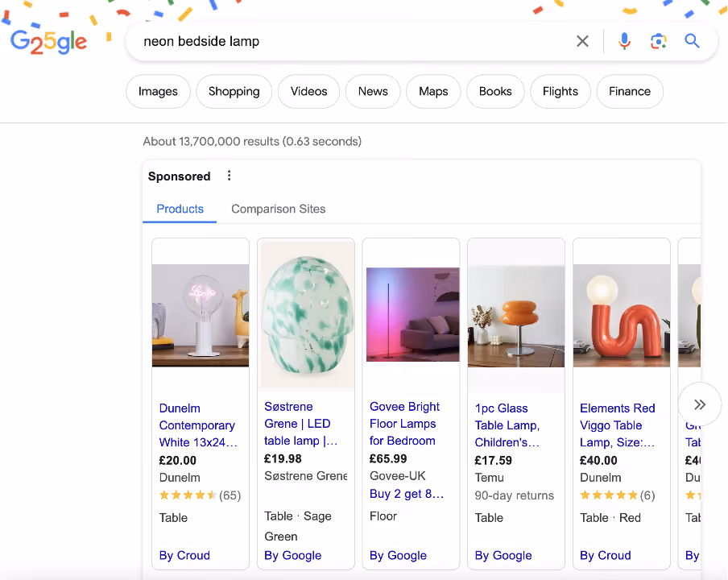Select the News filter chip
728x580 pixels.
[x=373, y=92]
